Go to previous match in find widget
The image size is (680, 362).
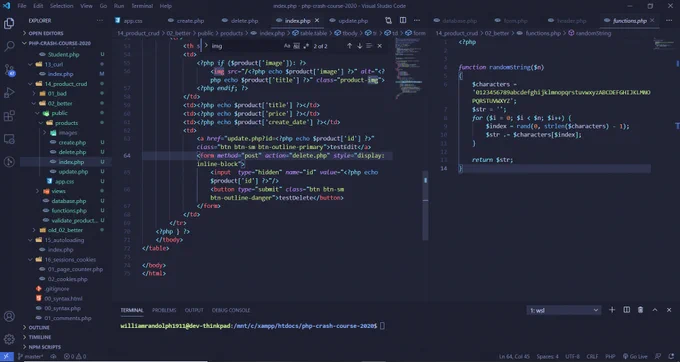(349, 46)
